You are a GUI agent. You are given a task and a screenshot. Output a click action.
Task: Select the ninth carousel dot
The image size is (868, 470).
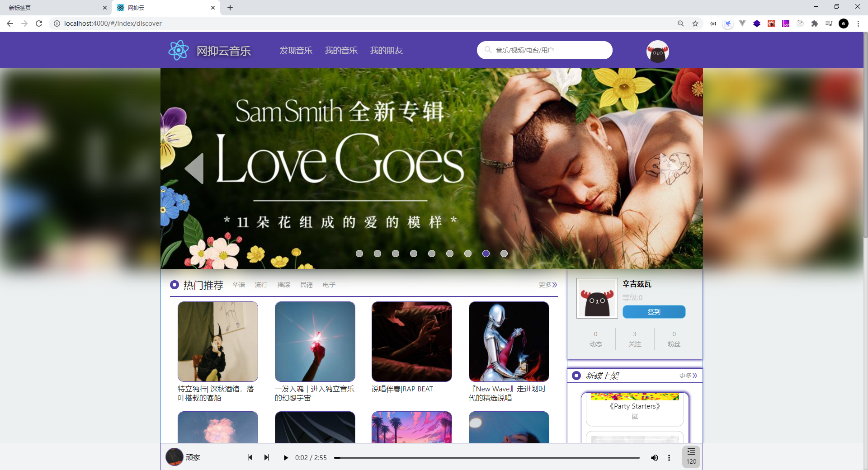(504, 254)
